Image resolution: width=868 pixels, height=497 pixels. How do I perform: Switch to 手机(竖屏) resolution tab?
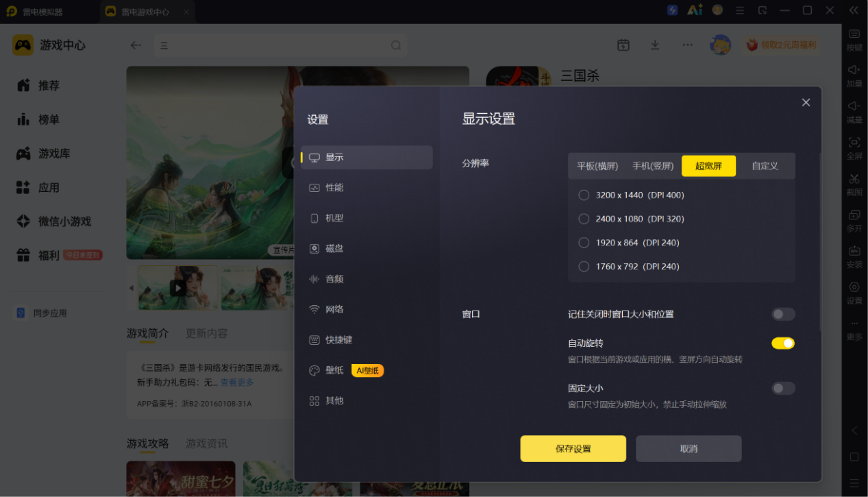coord(653,166)
